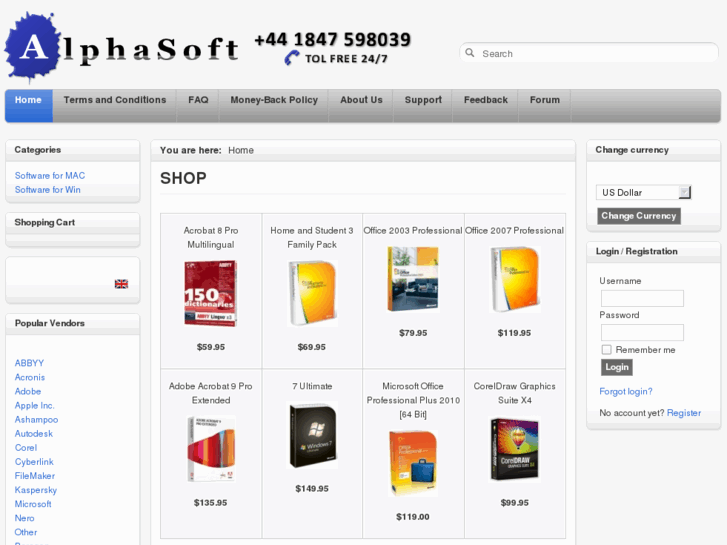Open the Acronis vendor link
Image resolution: width=727 pixels, height=545 pixels.
30,377
